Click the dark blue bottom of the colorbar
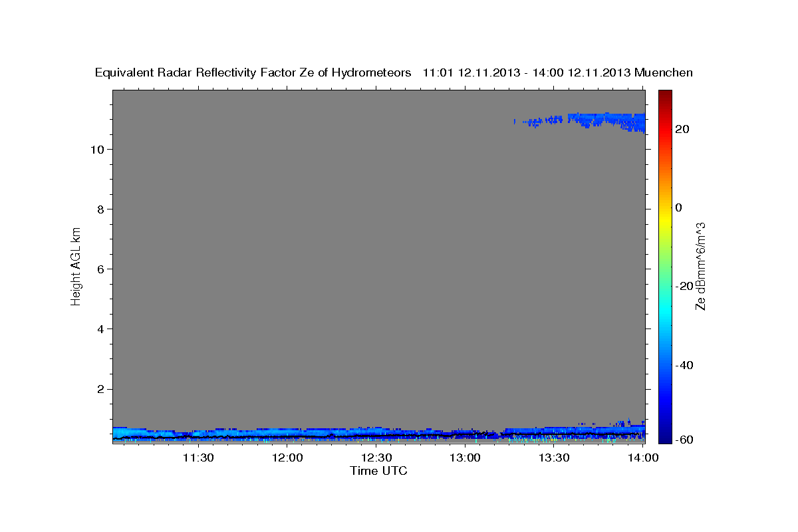Viewport: 798px width, 532px height. (665, 438)
